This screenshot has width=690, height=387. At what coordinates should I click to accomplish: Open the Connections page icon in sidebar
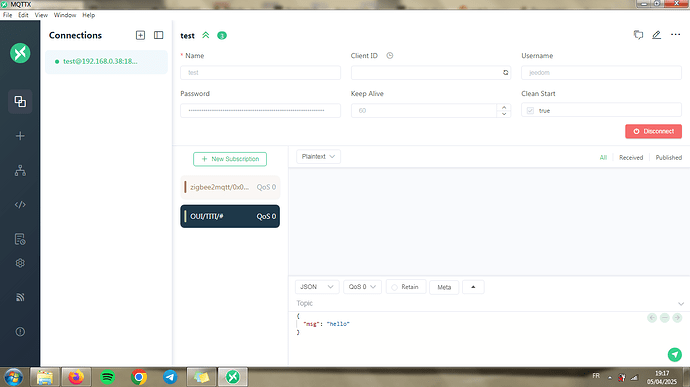[x=20, y=102]
